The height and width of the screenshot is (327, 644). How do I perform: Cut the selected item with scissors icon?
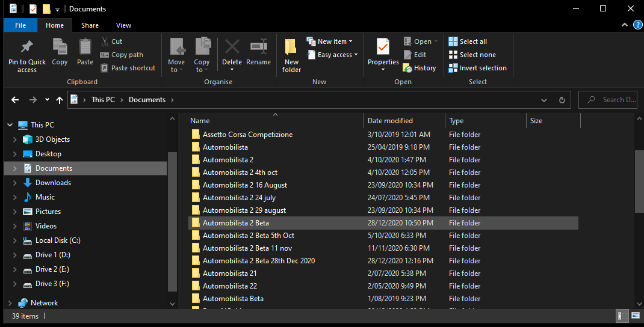[x=112, y=41]
